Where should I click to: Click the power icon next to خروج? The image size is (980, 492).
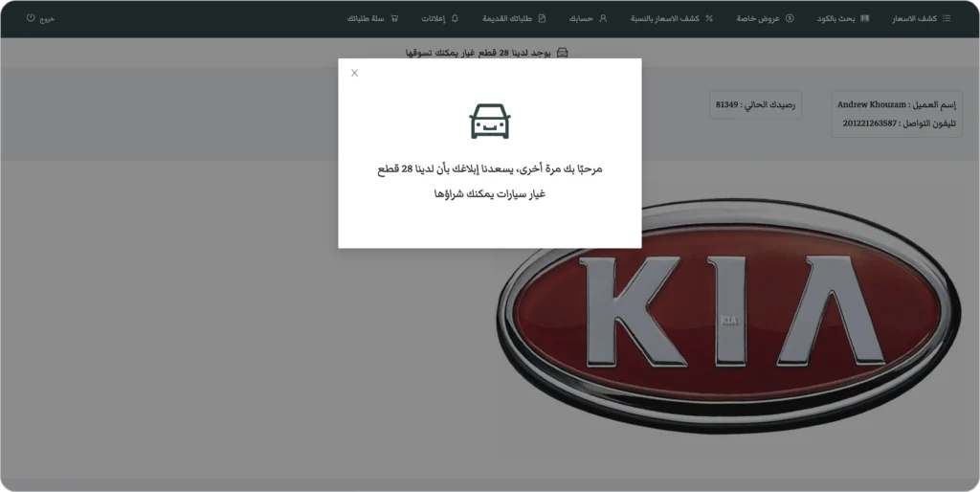click(31, 18)
